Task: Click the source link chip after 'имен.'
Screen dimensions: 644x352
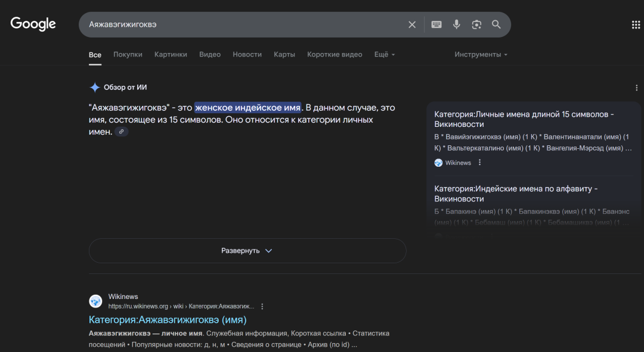Action: 121,132
